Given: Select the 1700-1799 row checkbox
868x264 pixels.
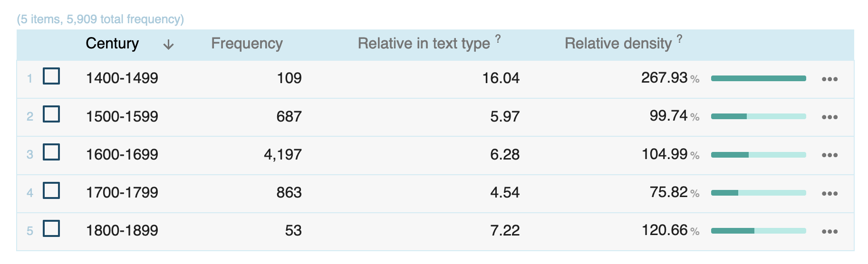Looking at the screenshot, I should [51, 190].
